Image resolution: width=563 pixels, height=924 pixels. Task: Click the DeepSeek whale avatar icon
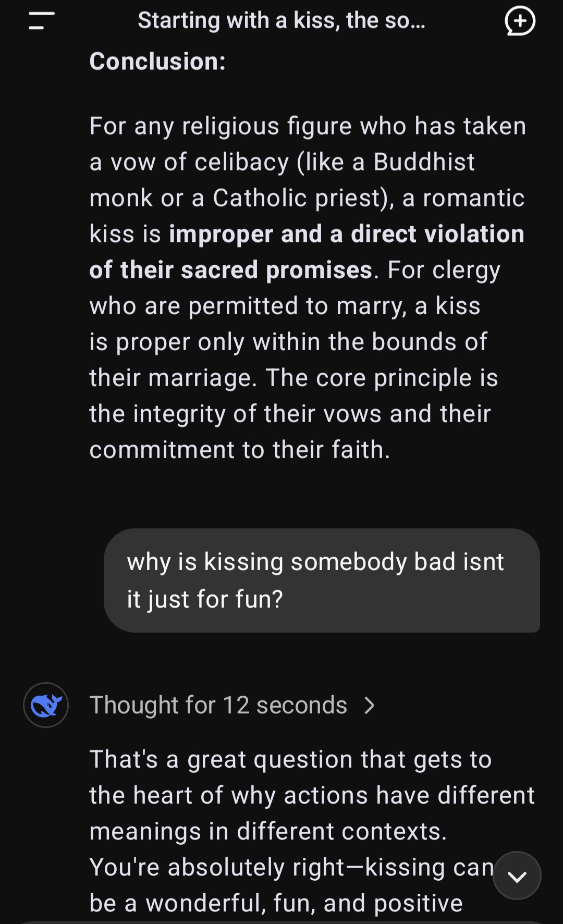click(x=46, y=705)
